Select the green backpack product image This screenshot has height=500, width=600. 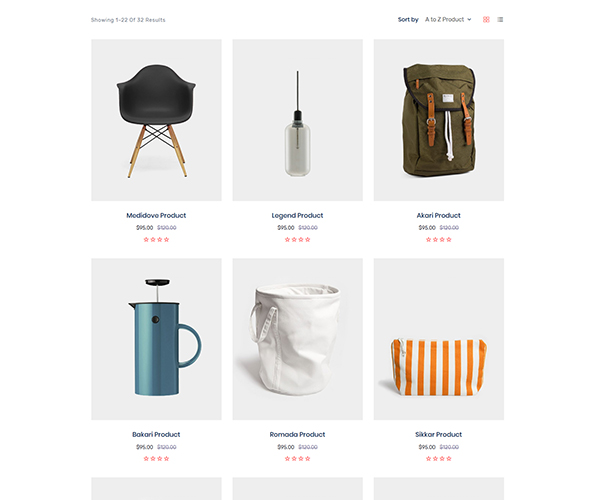click(x=439, y=120)
